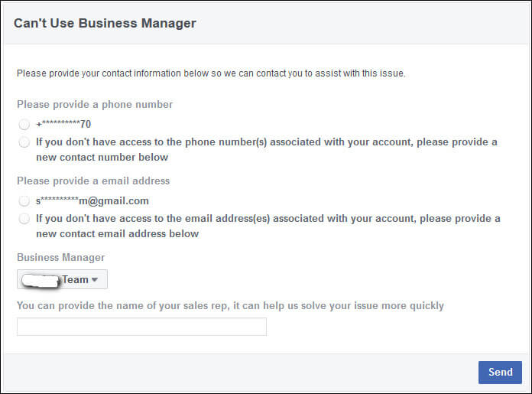Click the "Can't Use Business Manager" dialog title
532x394 pixels.
(105, 23)
